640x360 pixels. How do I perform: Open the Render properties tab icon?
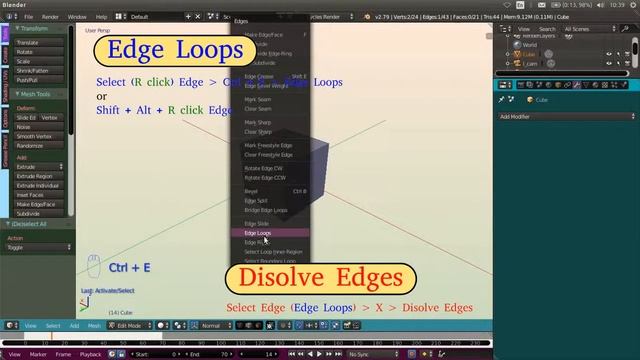pos(521,84)
